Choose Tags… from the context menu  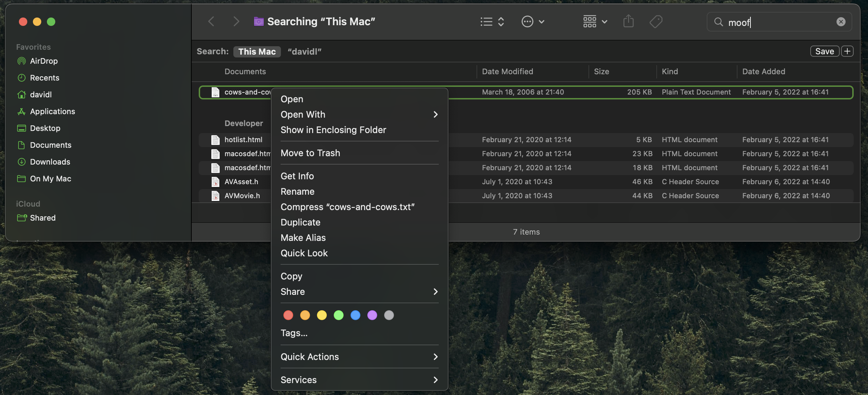tap(359, 333)
